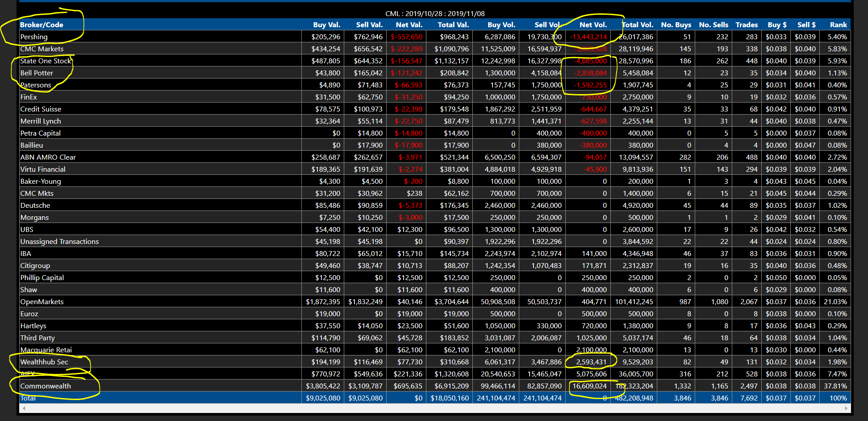Select the UBS broker row

pyautogui.click(x=435, y=229)
